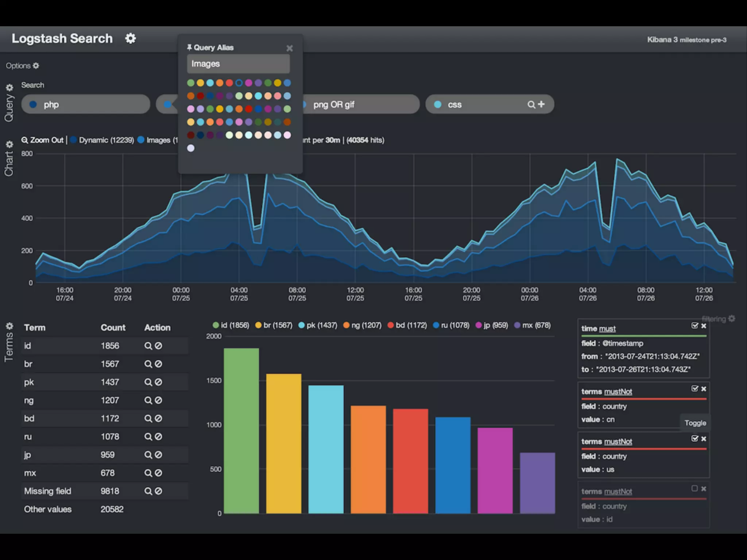Exclude term br with ban icon
747x560 pixels.
[x=158, y=364]
